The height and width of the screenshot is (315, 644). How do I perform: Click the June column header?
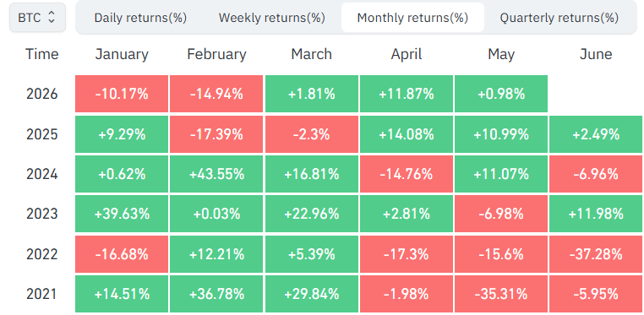(x=596, y=54)
